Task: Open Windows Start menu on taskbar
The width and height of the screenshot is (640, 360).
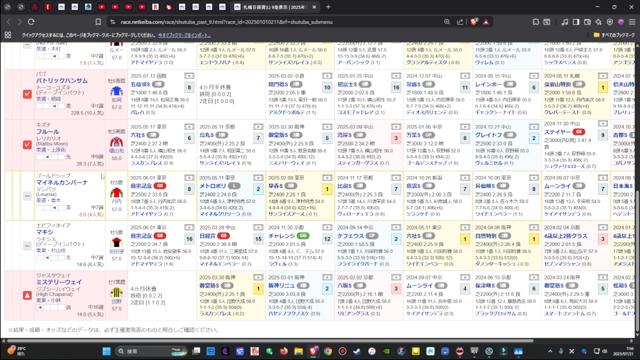Action: pyautogui.click(x=107, y=351)
